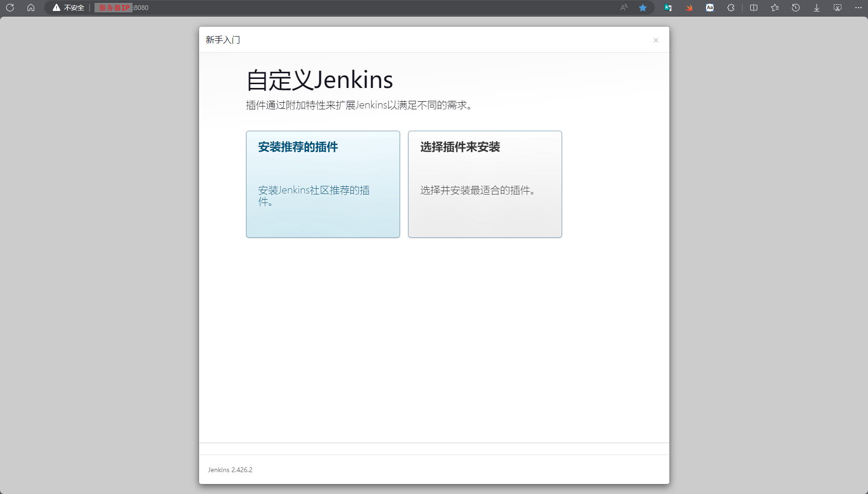This screenshot has height=494, width=868.
Task: Open the screenshot capture icon
Action: coord(838,8)
